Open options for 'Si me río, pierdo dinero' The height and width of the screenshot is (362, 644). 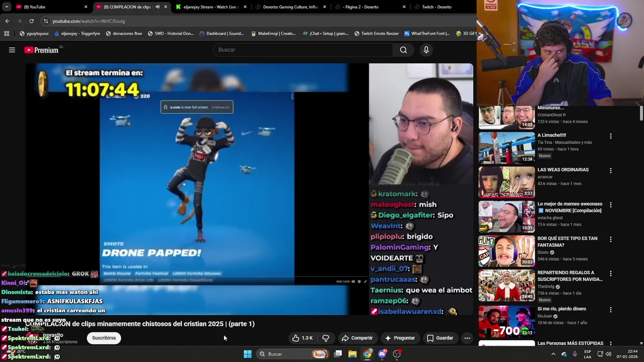pos(611,310)
